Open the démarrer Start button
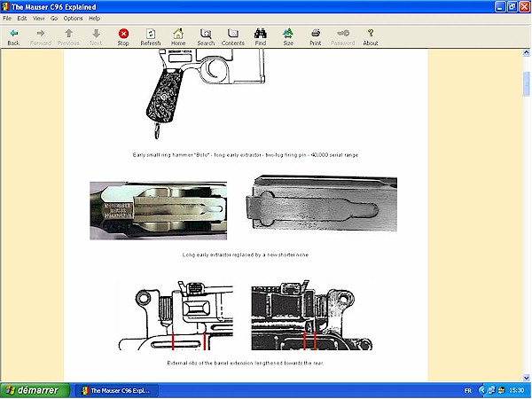Screen dimensions: 532x399 [x=35, y=390]
